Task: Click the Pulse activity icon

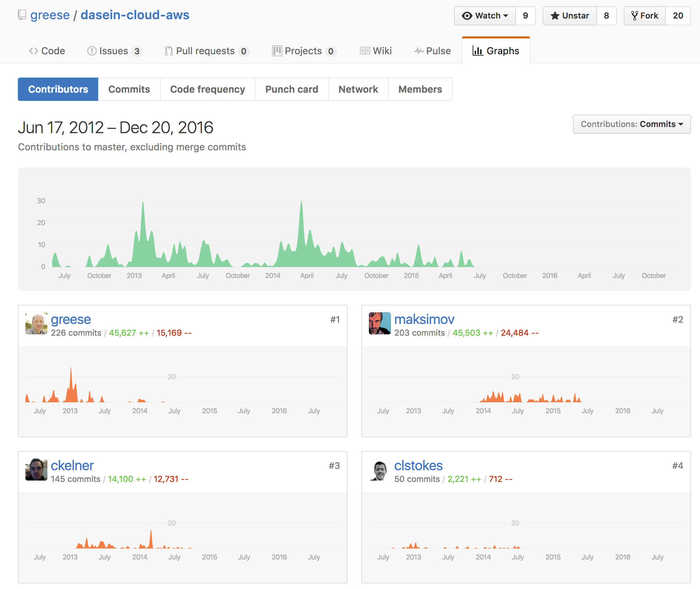Action: 419,51
